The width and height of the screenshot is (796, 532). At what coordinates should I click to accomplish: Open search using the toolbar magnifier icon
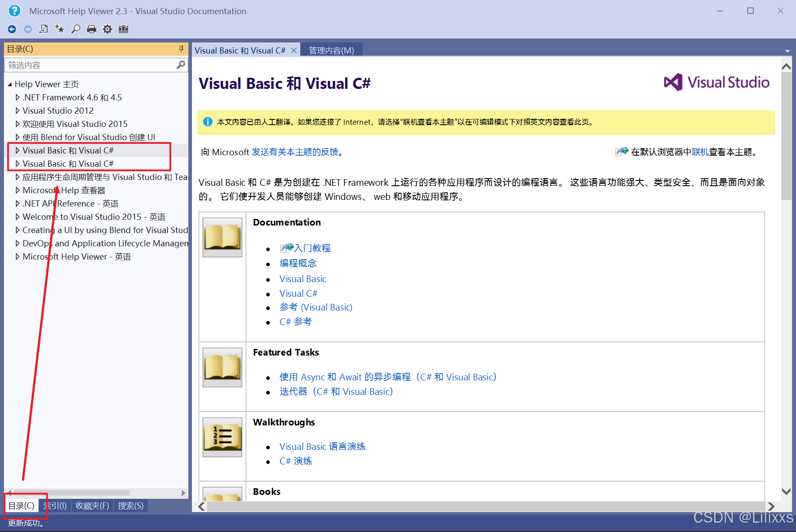click(x=76, y=29)
